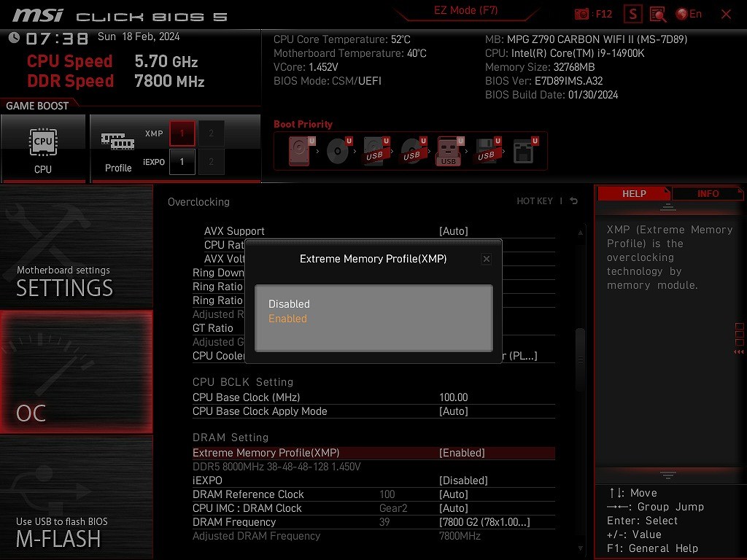Choose Disabled in the XMP popup
This screenshot has width=747, height=560.
[289, 304]
